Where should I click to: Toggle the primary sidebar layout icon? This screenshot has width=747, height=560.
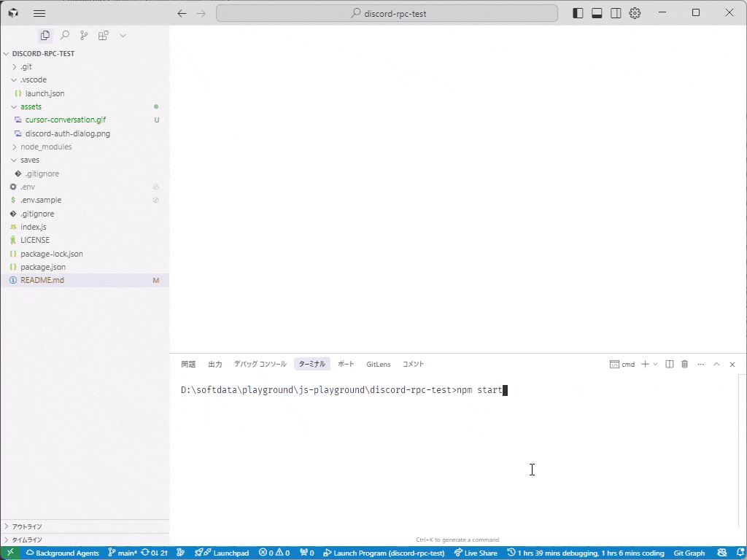click(x=578, y=13)
